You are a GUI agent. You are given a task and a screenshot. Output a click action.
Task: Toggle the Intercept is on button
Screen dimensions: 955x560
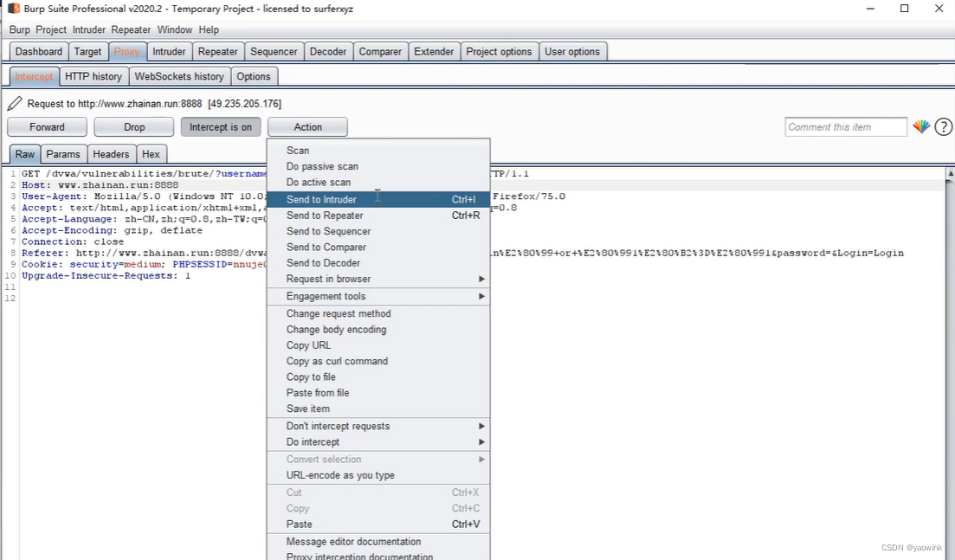click(221, 126)
